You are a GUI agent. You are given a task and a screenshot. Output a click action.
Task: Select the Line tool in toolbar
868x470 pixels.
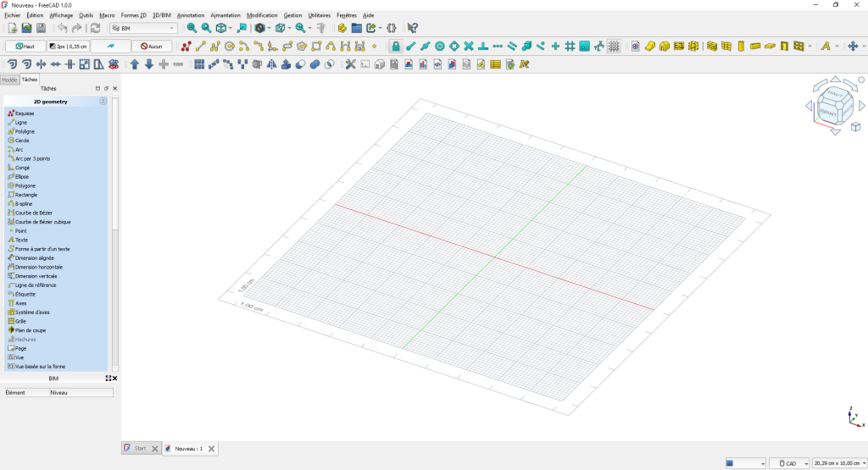201,47
